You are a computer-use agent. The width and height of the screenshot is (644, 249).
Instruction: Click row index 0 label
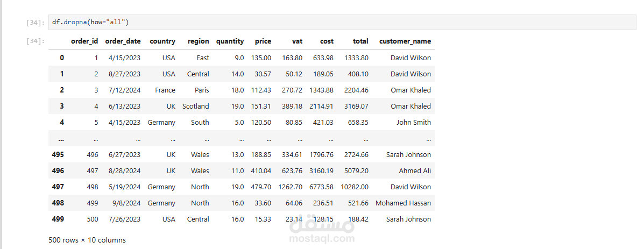tap(62, 58)
